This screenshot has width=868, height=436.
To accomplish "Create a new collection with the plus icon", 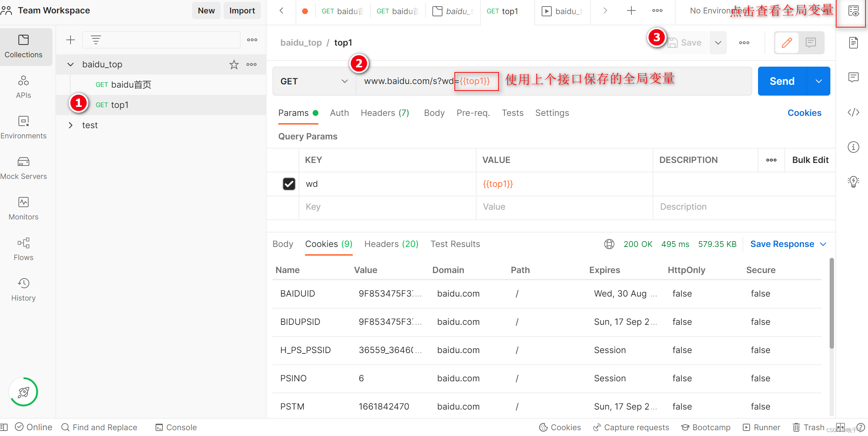I will pos(71,40).
